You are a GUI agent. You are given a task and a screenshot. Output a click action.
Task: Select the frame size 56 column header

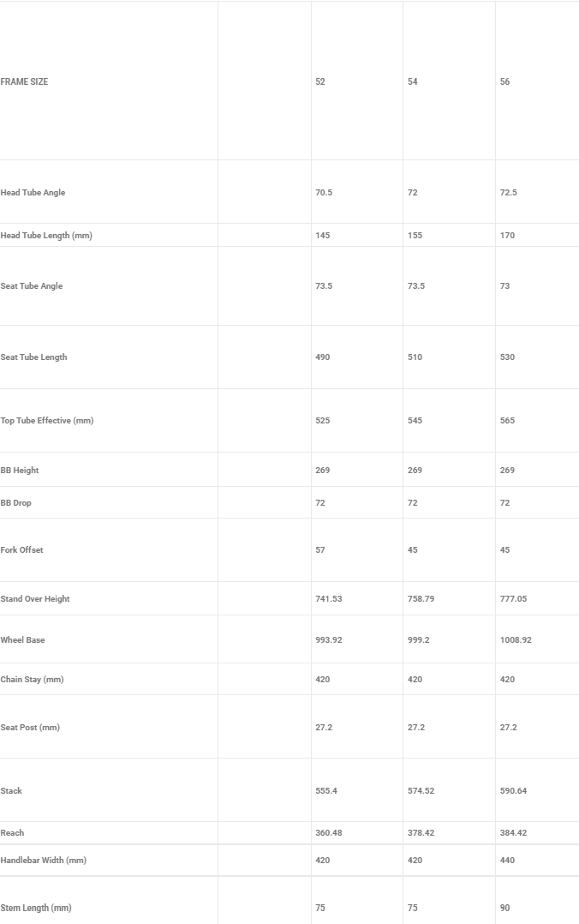(x=505, y=82)
